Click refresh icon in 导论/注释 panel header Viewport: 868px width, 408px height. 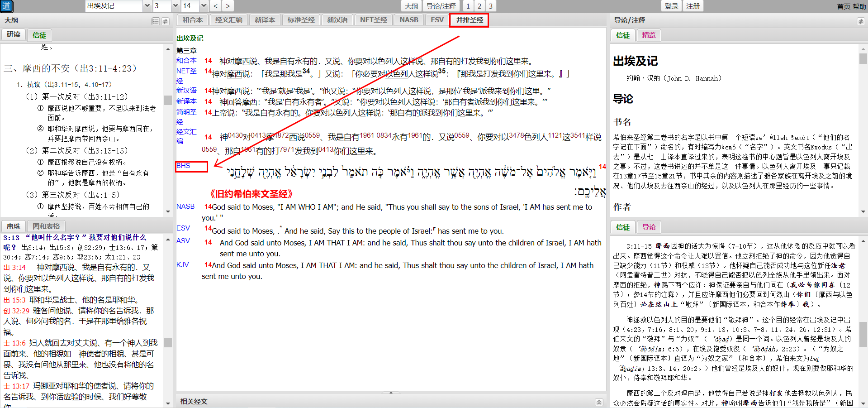[860, 21]
